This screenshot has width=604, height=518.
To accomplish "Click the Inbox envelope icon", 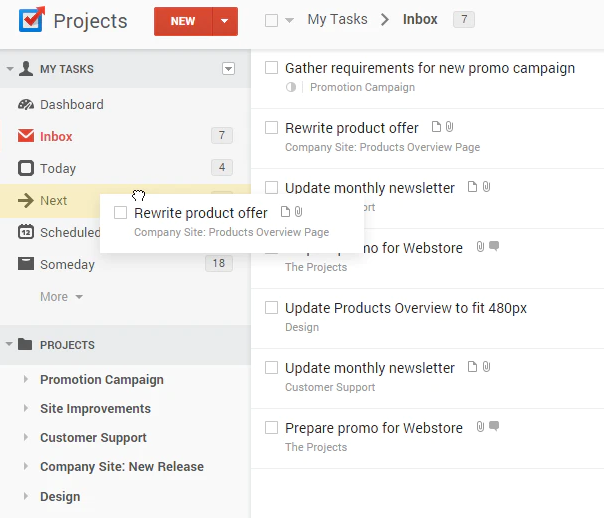I will click(x=26, y=137).
